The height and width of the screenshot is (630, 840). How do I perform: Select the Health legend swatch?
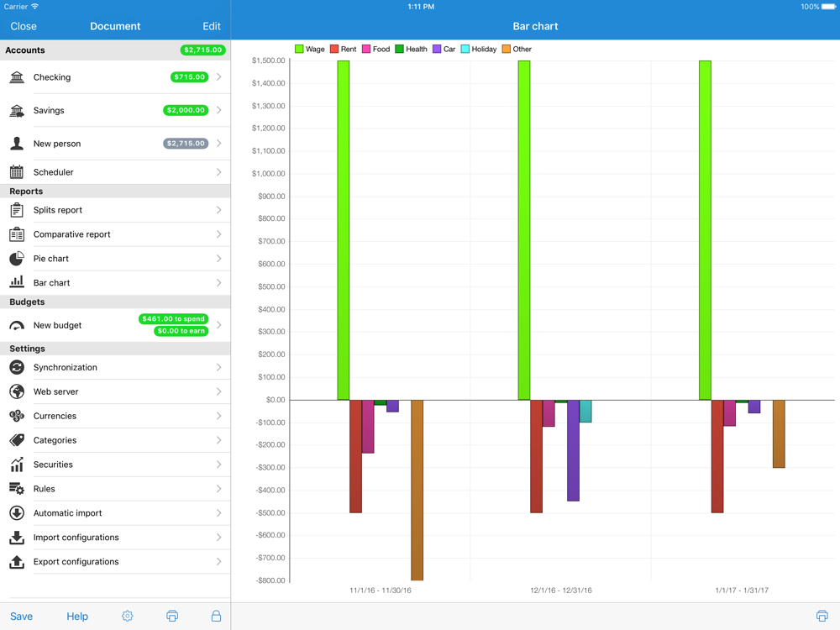coord(399,49)
